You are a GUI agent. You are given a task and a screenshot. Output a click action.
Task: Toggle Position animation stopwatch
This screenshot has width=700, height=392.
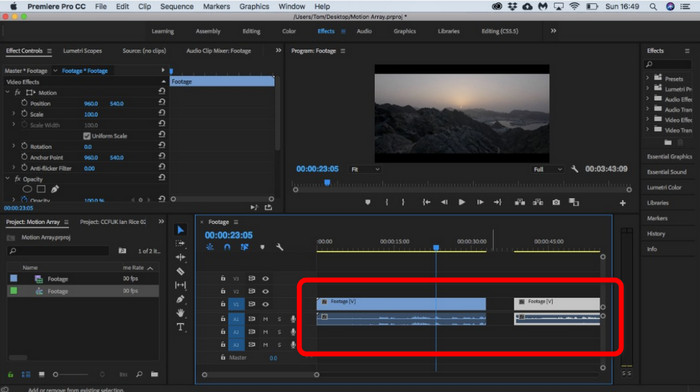click(x=24, y=103)
